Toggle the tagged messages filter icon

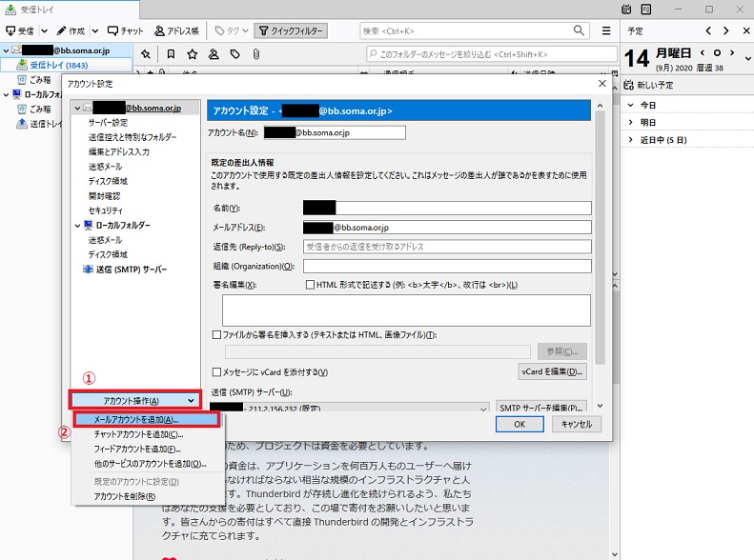coord(235,54)
